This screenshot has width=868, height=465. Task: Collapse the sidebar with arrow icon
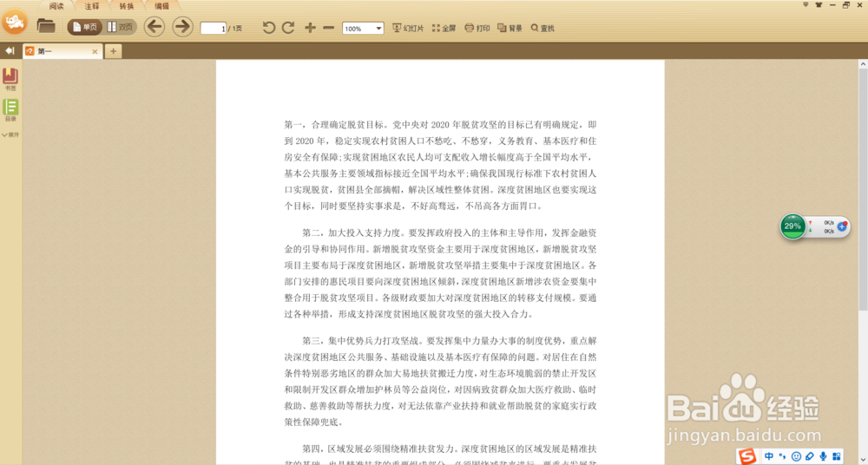coord(10,51)
